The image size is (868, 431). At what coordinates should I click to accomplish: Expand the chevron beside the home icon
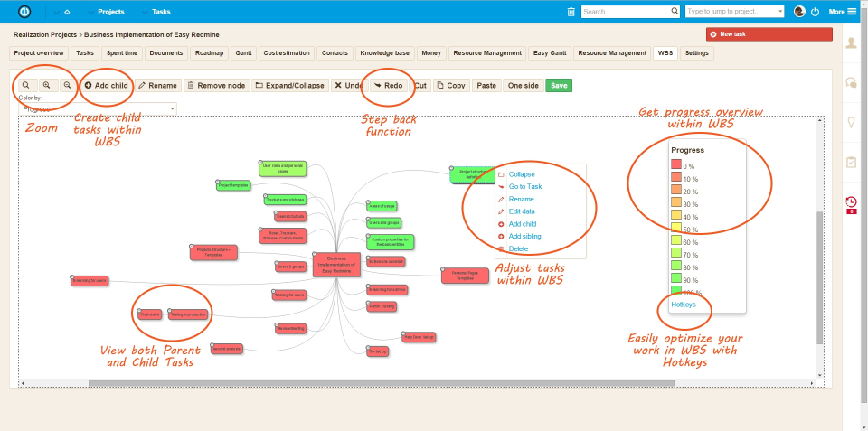pyautogui.click(x=56, y=12)
